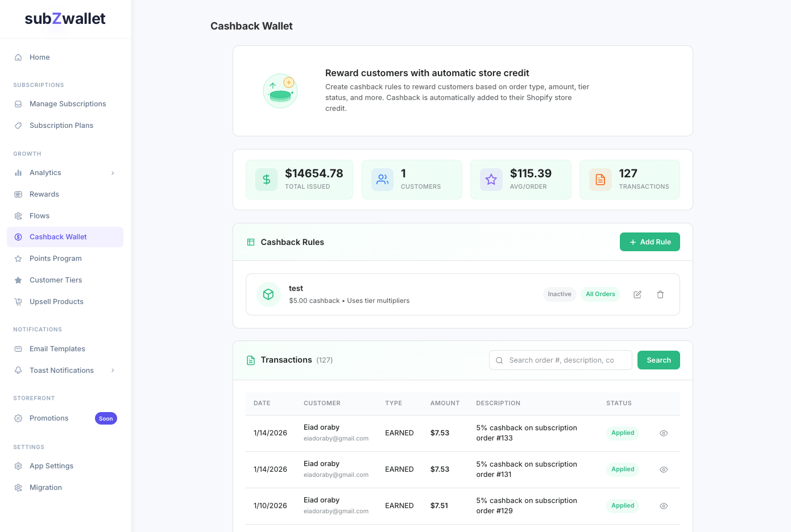Click the Status column header

619,404
